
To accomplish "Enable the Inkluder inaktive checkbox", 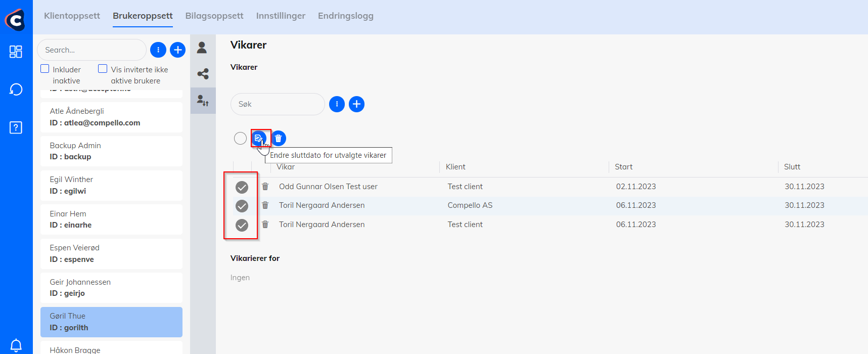I will (x=45, y=69).
